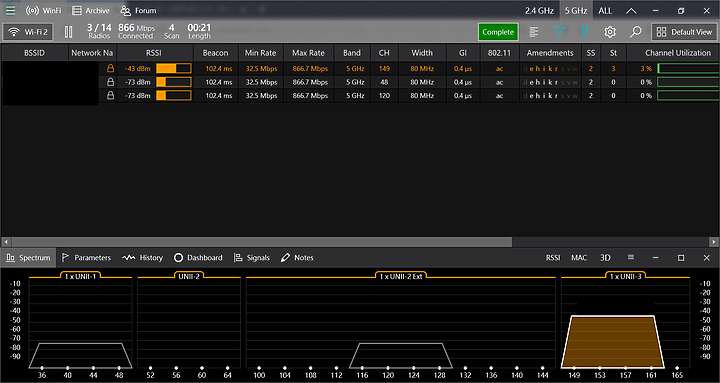Click the 3 % channel utilization bar

[688, 68]
